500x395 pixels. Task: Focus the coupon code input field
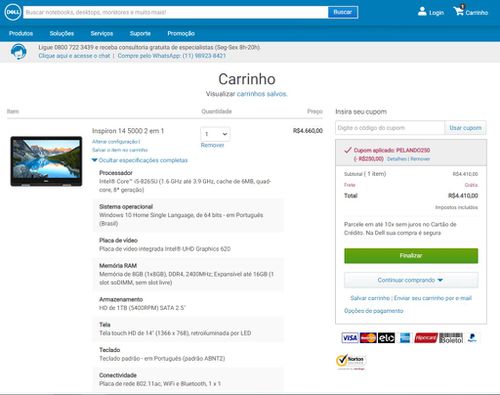pyautogui.click(x=390, y=128)
